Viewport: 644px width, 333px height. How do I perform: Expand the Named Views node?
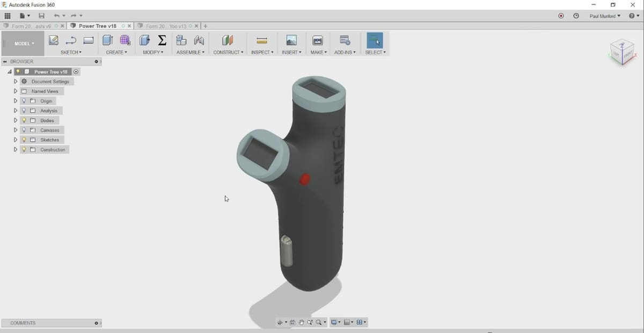16,91
